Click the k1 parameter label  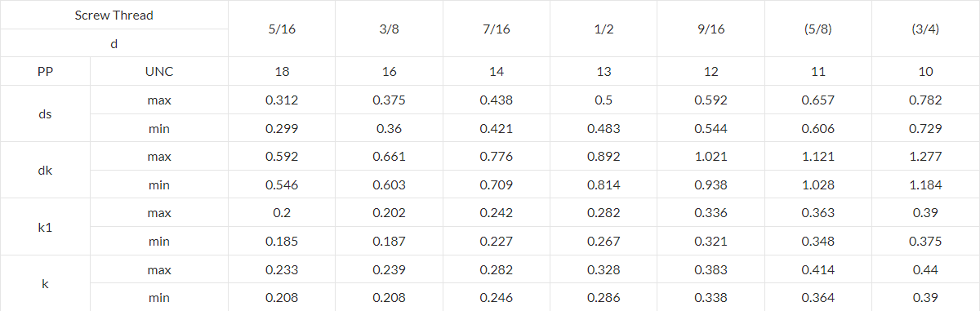point(45,227)
